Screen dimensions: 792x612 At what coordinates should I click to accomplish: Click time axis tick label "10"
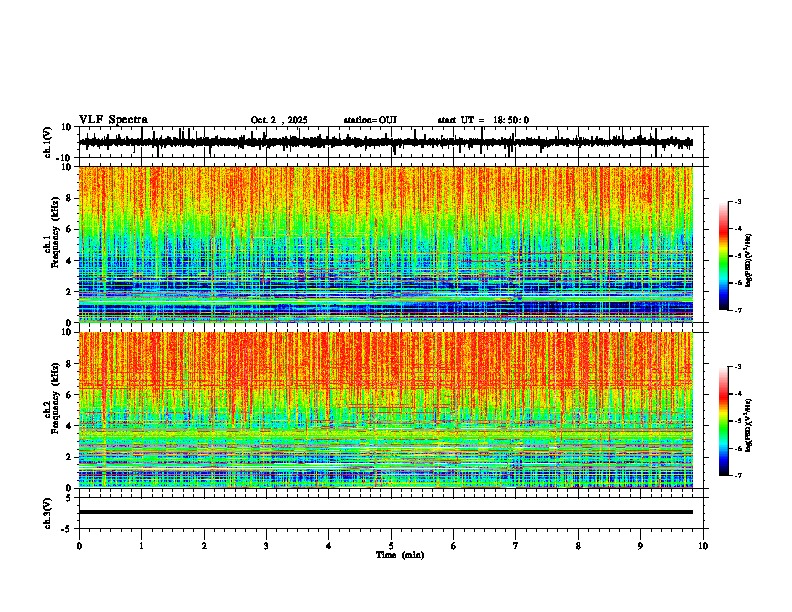[x=703, y=546]
